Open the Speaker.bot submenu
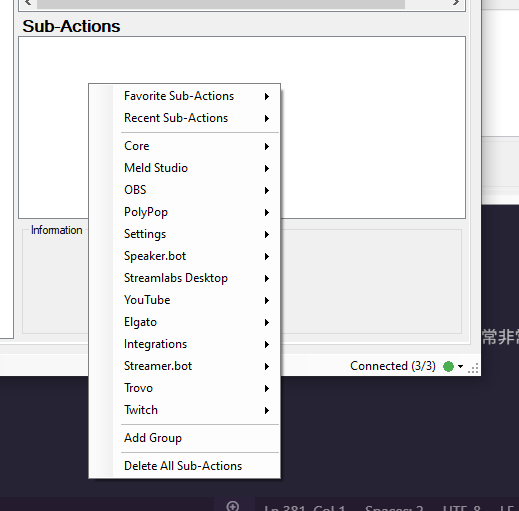Viewport: 519px width, 511px height. click(184, 256)
